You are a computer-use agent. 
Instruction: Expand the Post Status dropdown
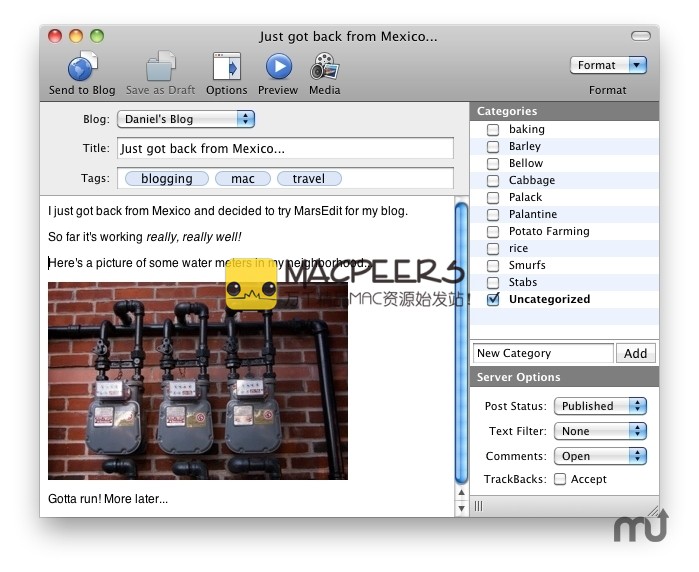[600, 407]
